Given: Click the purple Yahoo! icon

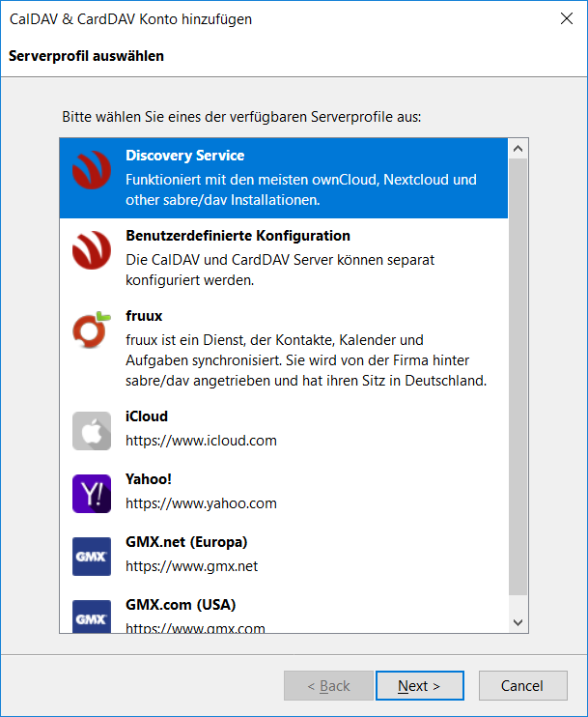Looking at the screenshot, I should coord(92,494).
